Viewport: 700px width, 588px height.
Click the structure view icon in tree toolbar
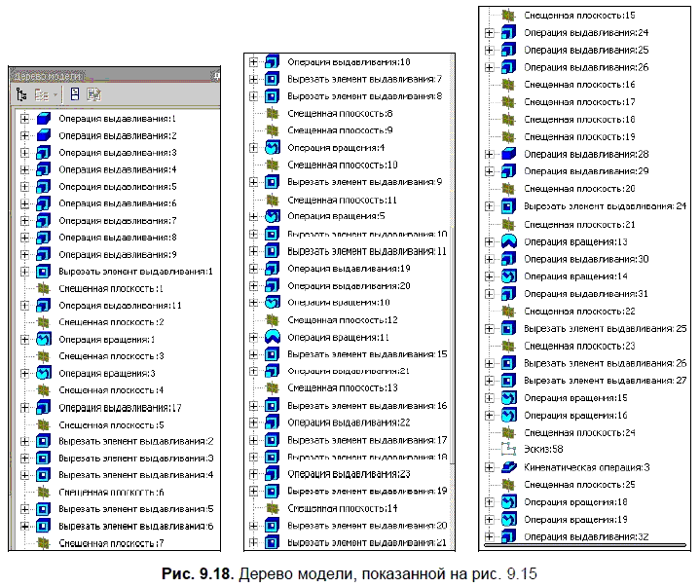click(21, 94)
